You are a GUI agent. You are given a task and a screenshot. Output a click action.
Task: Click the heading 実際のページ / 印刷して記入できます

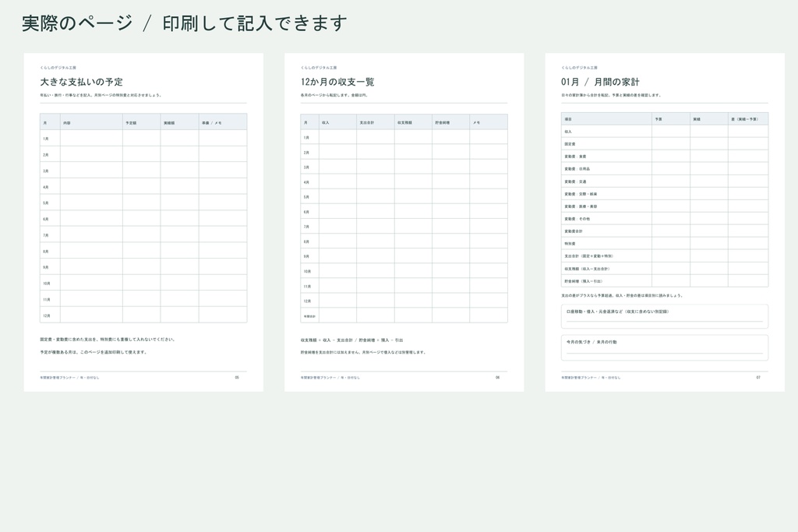[184, 23]
